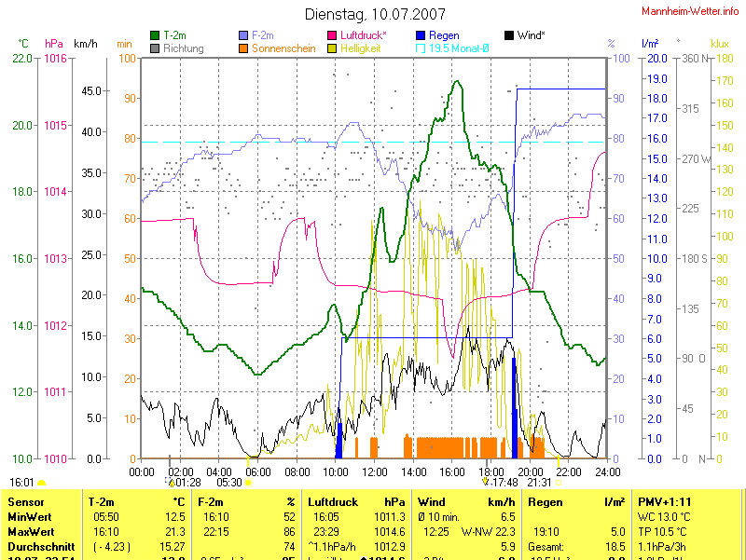Select the 'T-2m' legend label
The width and height of the screenshot is (746, 560).
tap(174, 35)
